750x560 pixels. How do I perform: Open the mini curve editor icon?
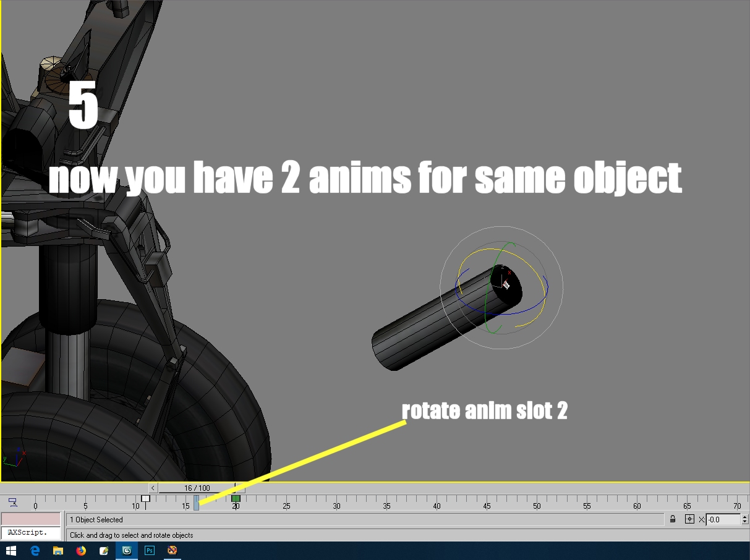tap(12, 503)
